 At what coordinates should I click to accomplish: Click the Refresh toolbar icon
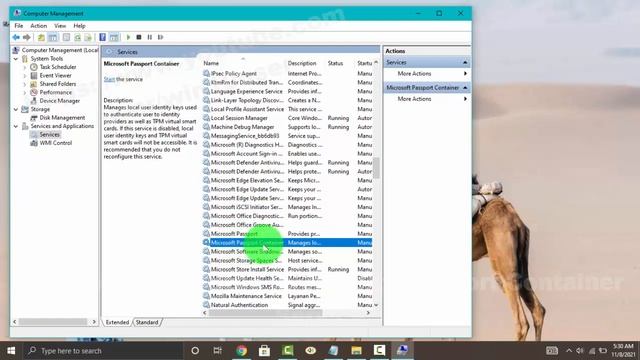tap(77, 37)
